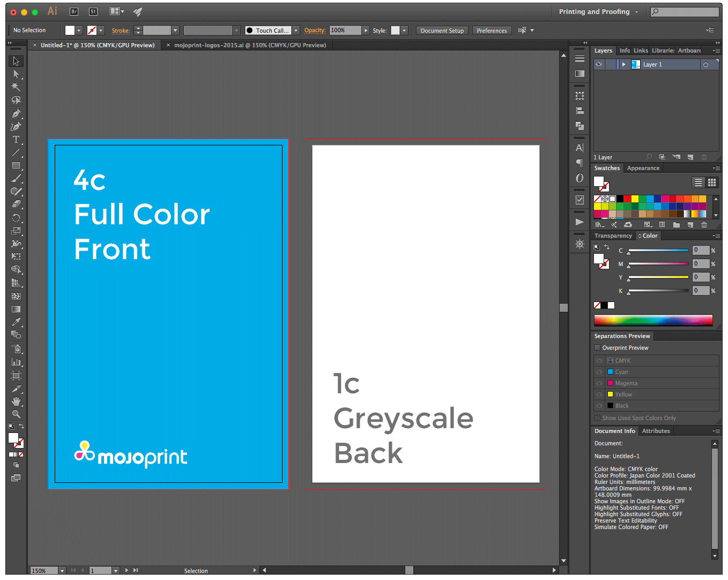Click the Document Setup button
Image resolution: width=728 pixels, height=580 pixels.
[442, 31]
